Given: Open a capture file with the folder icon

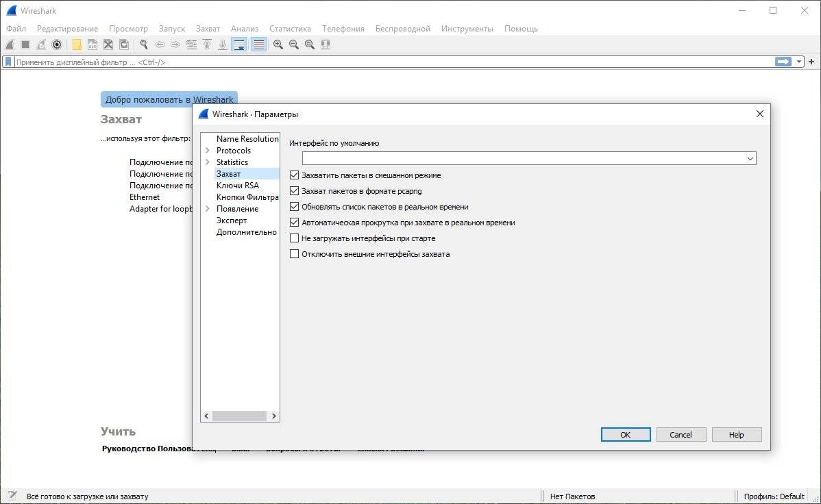Looking at the screenshot, I should point(77,45).
